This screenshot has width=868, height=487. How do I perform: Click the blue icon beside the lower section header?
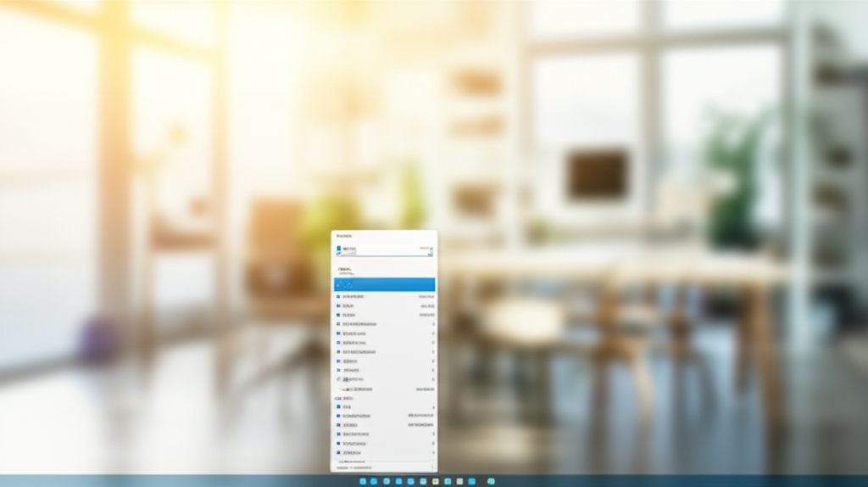coord(338,398)
